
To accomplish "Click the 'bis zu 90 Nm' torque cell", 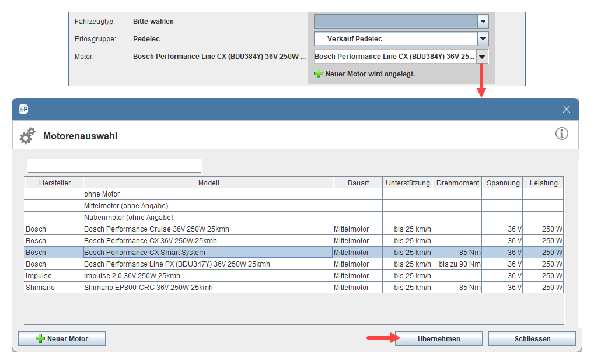I will pos(457,264).
